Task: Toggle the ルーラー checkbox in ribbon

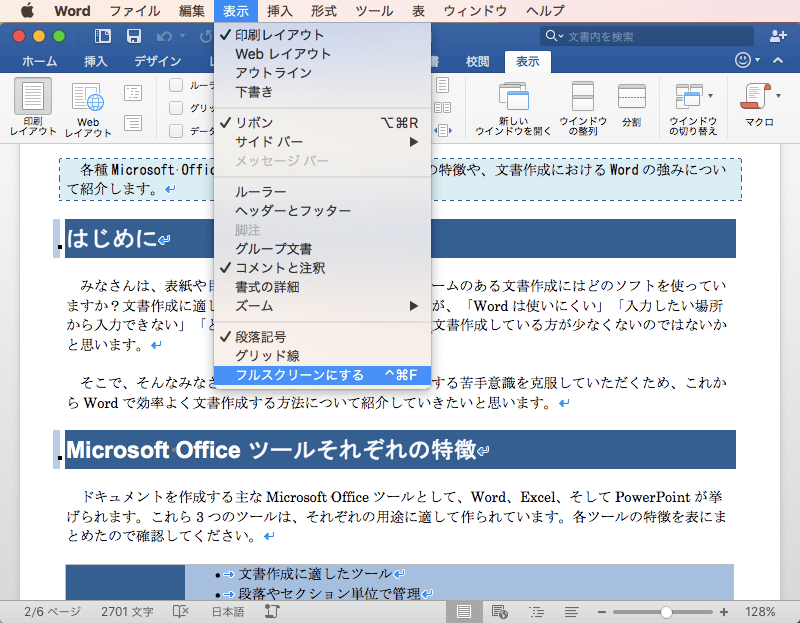Action: [x=176, y=85]
